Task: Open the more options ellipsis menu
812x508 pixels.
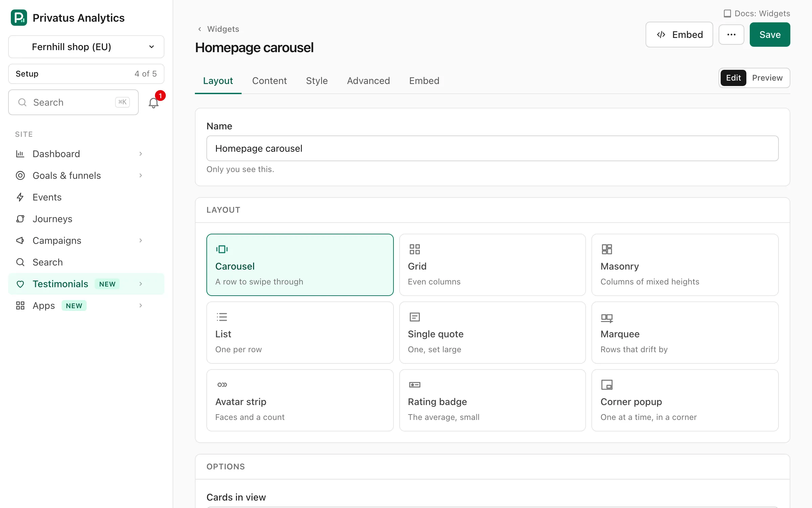Action: click(731, 35)
